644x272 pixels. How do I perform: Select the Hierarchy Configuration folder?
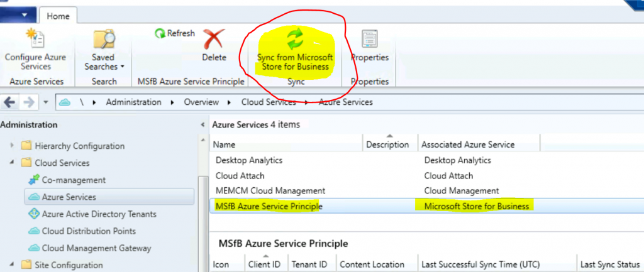coord(73,146)
